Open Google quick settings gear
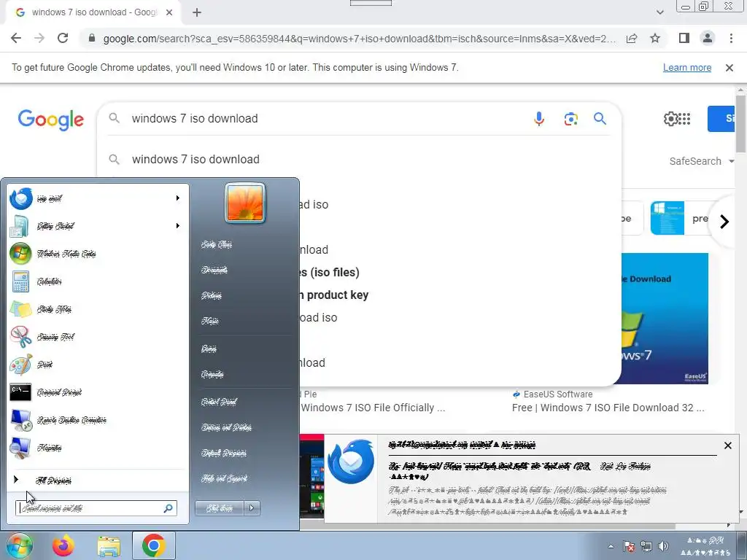 click(670, 119)
